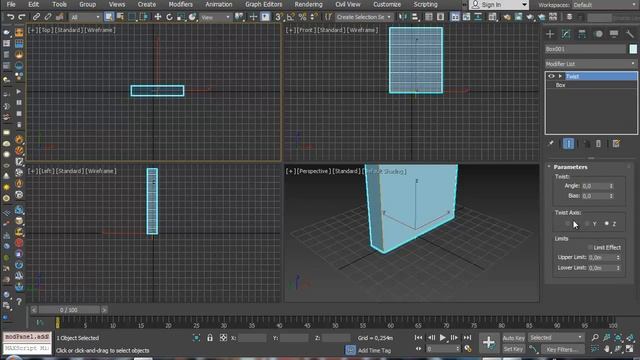Open the Scripting menu
The width and height of the screenshot is (640, 360).
point(425,4)
